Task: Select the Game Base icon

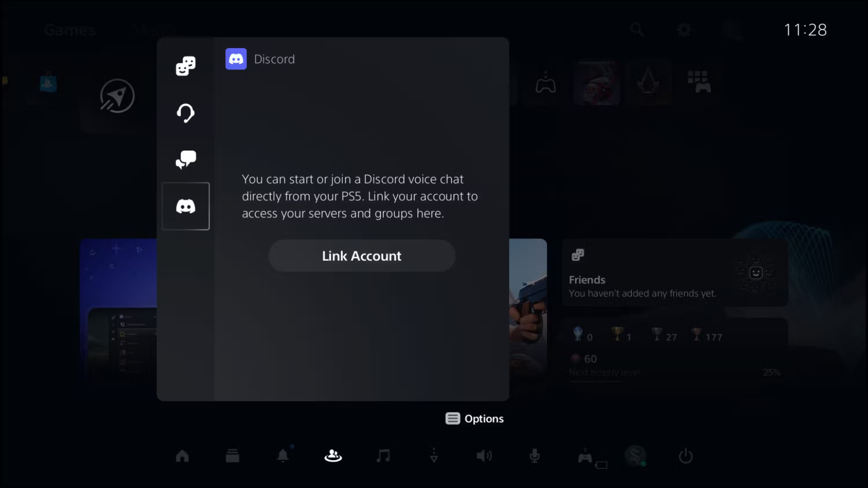Action: pos(333,456)
